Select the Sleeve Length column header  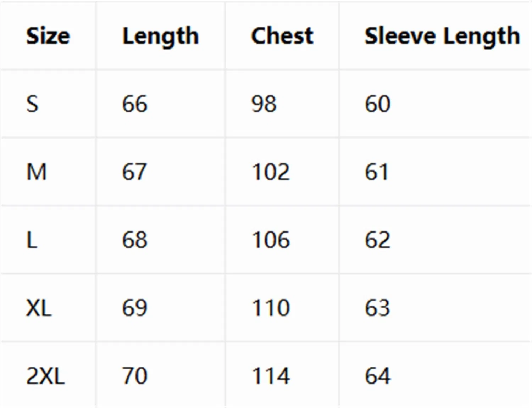pyautogui.click(x=442, y=37)
